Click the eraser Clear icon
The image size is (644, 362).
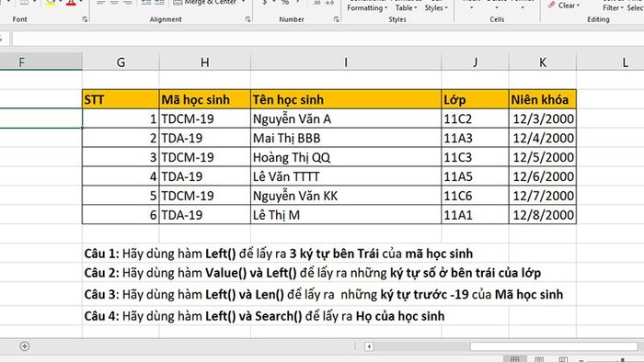coord(552,5)
